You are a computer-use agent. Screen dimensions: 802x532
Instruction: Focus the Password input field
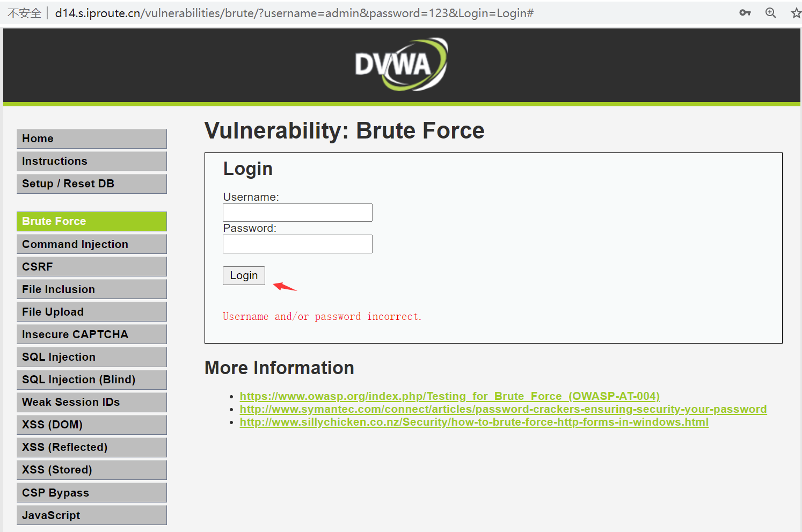(297, 244)
